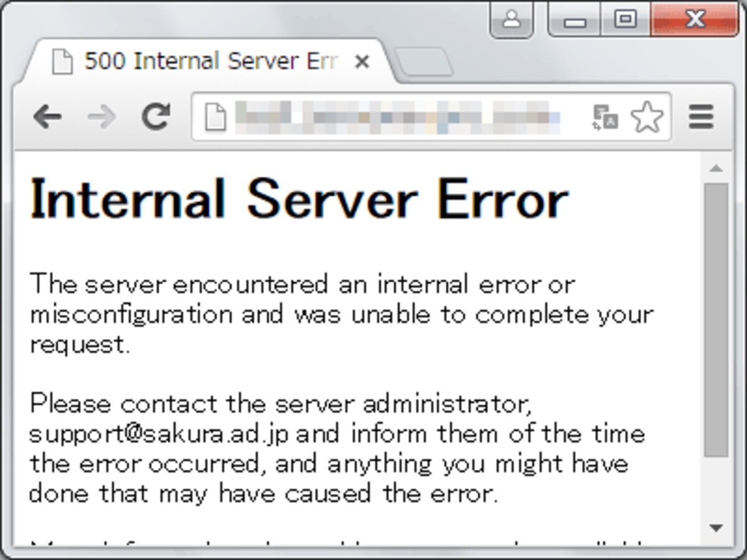Click the page icon in address bar
This screenshot has width=747, height=560.
click(215, 117)
